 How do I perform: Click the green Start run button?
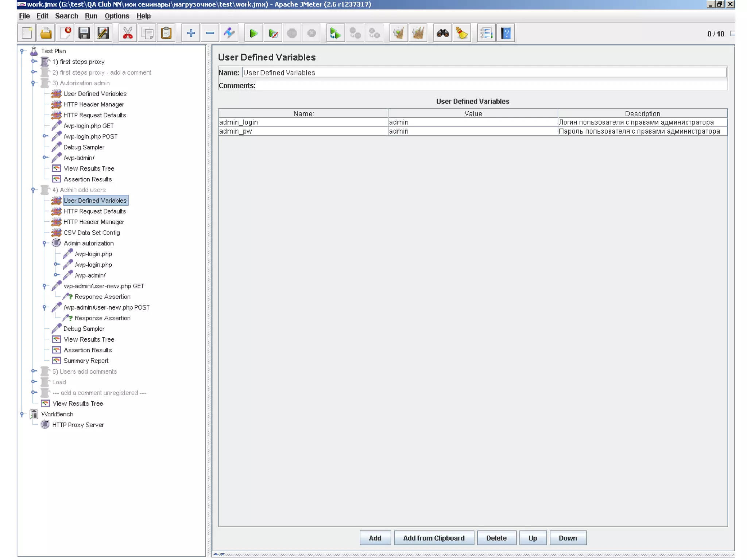(253, 34)
